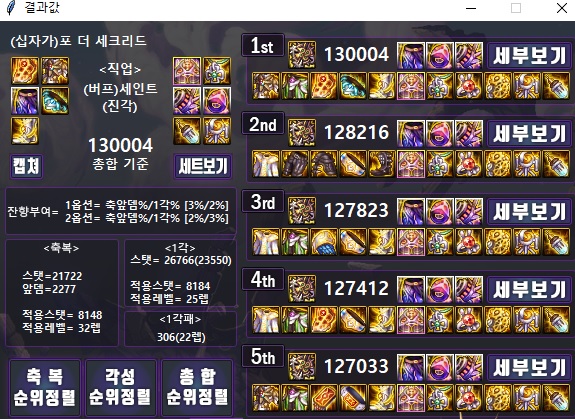Screen dimensions: 575x419
Task: Select the blue-gold helmet icon in 3rd rank
Action: pyautogui.click(x=324, y=242)
